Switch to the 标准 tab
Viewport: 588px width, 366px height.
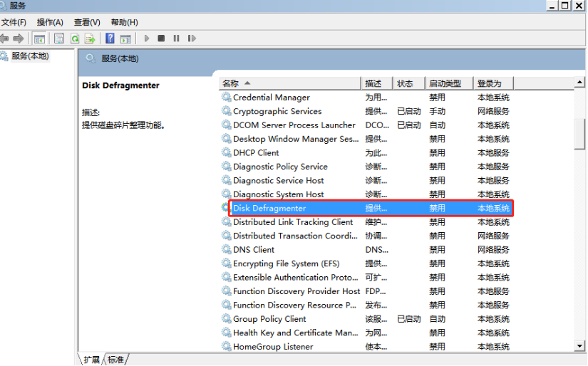click(116, 360)
